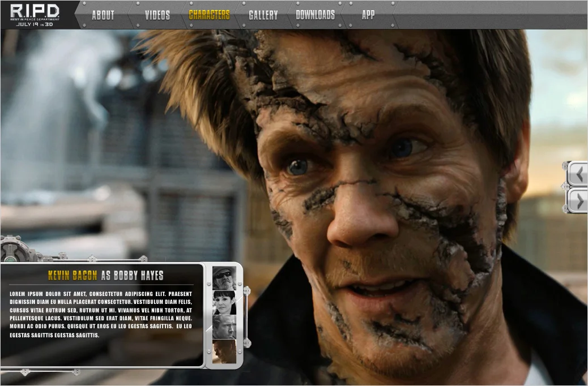Open the App menu item

(368, 15)
